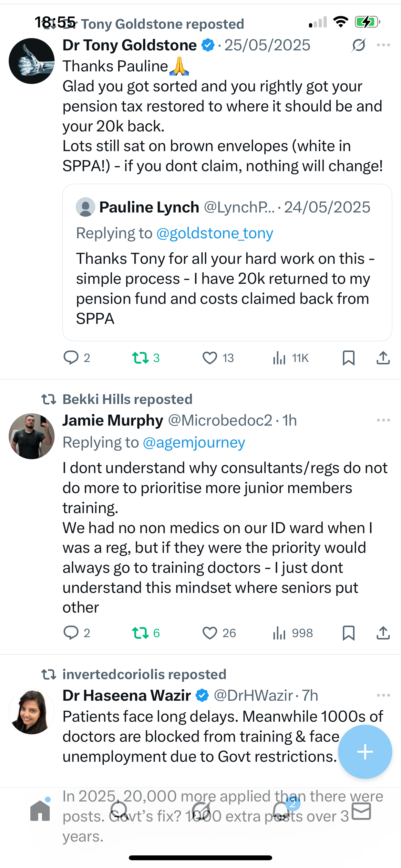The image size is (401, 868).
Task: Bookmark Jamie Murphy's post
Action: tap(348, 633)
